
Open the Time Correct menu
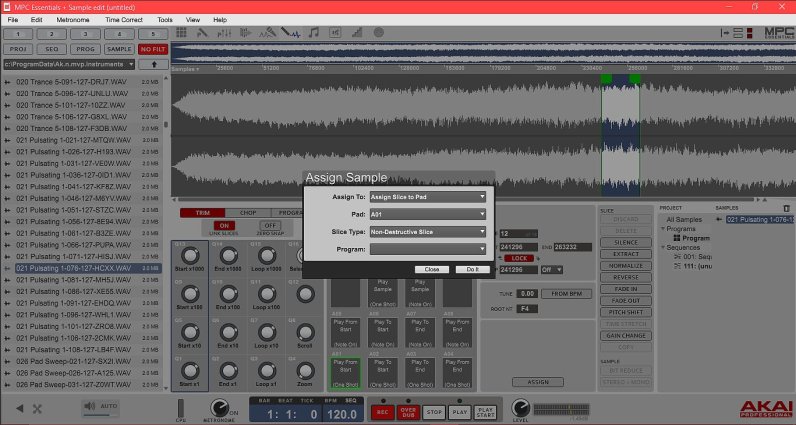coord(123,19)
